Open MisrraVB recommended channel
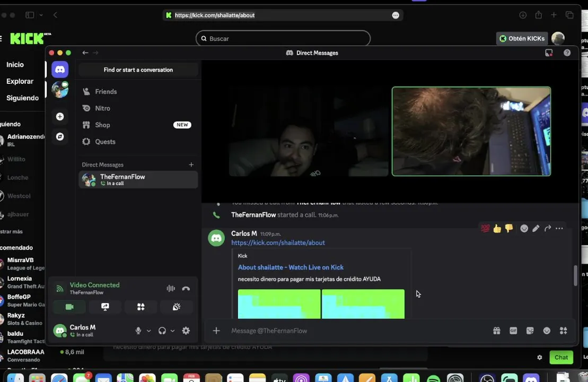This screenshot has width=588, height=382. coord(22,264)
